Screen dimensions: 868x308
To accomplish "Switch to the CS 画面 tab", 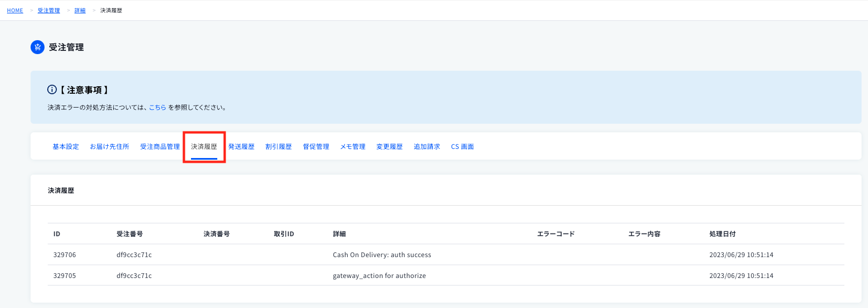I will 462,147.
